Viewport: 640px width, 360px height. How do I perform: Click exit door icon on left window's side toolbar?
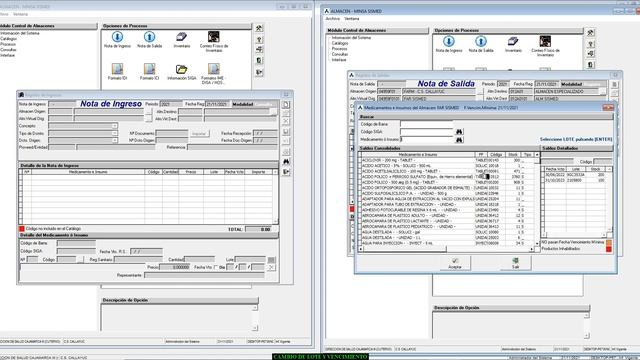point(259,72)
